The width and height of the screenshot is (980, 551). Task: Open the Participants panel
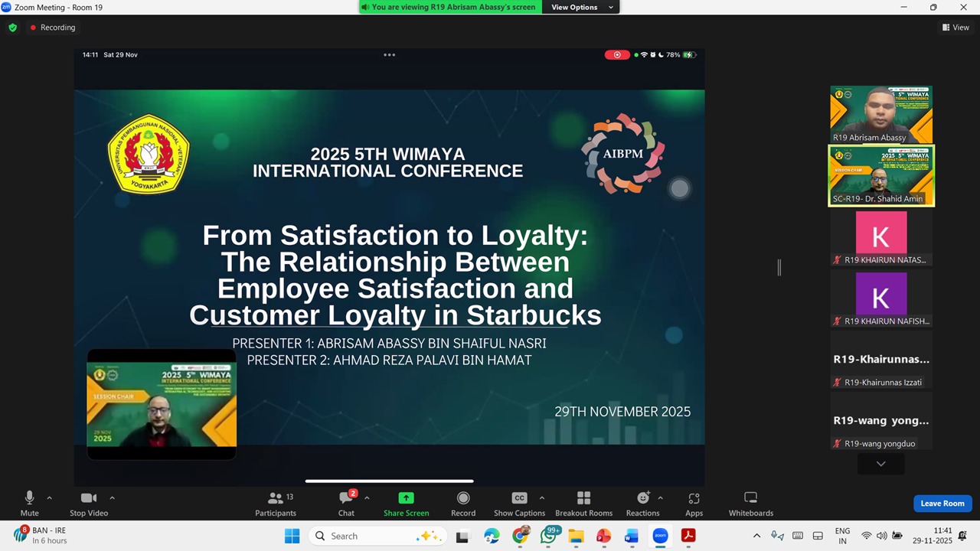[276, 504]
